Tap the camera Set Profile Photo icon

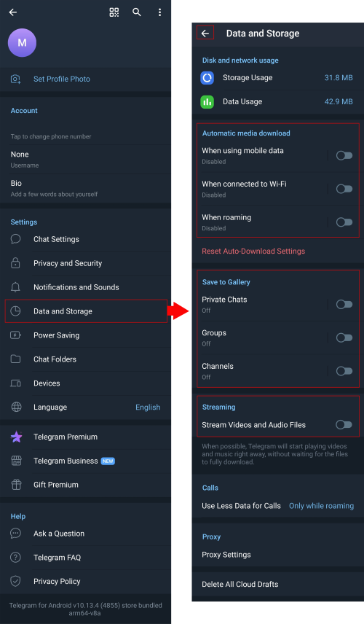click(15, 79)
